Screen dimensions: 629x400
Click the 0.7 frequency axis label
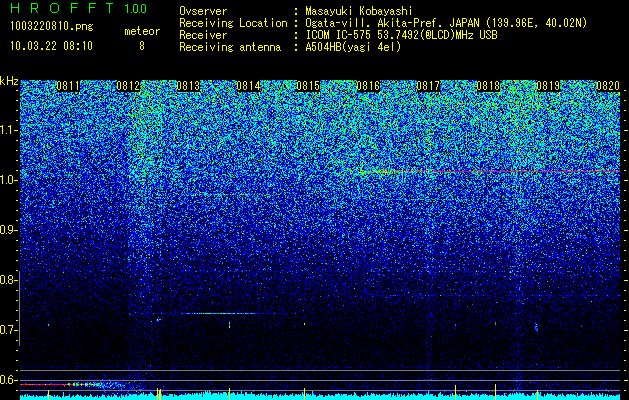tap(8, 330)
